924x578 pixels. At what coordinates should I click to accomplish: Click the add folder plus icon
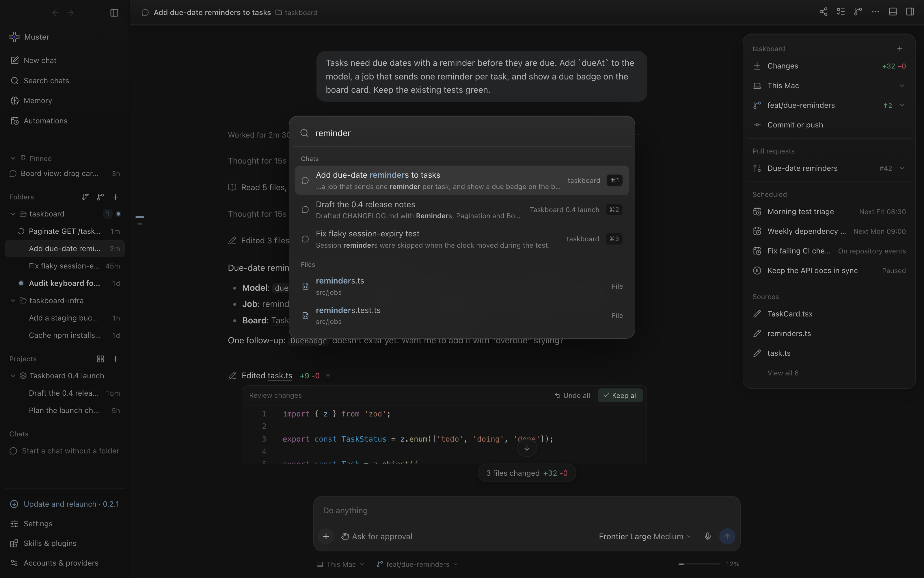coord(115,197)
